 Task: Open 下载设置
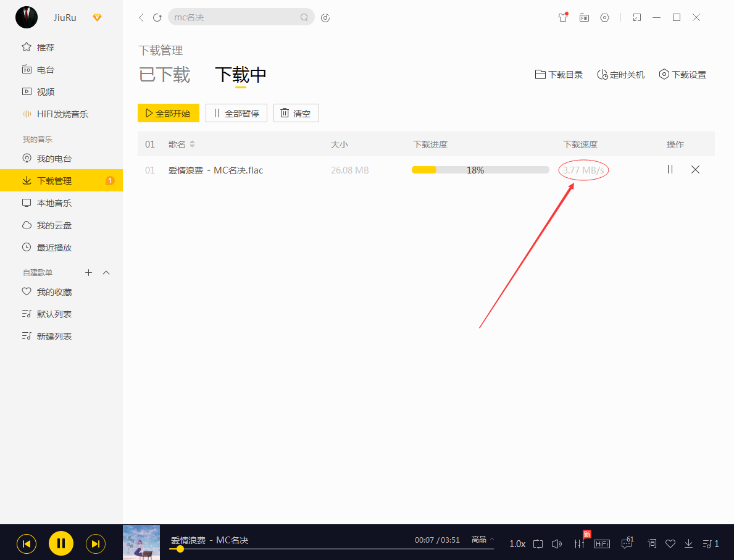pos(683,75)
